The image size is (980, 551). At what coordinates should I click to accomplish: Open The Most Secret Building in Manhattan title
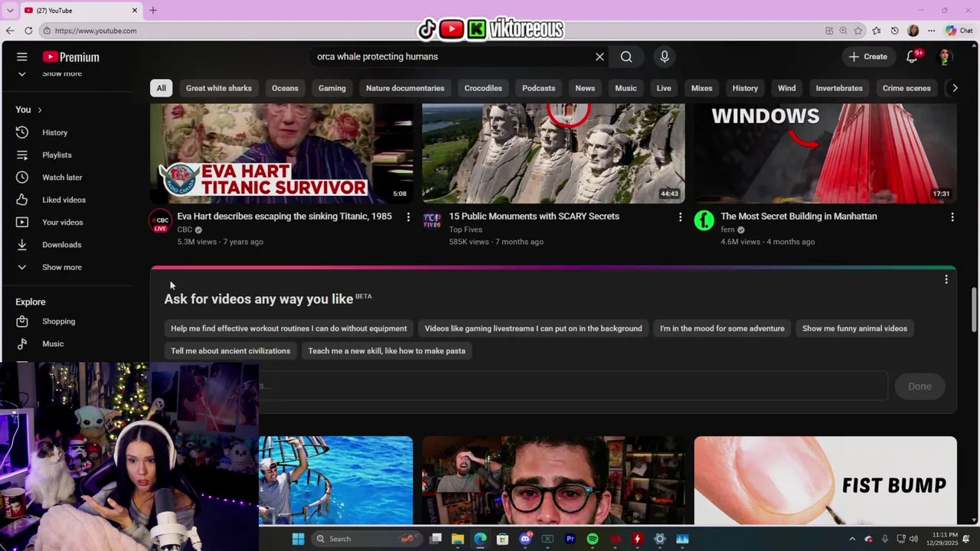pos(799,217)
